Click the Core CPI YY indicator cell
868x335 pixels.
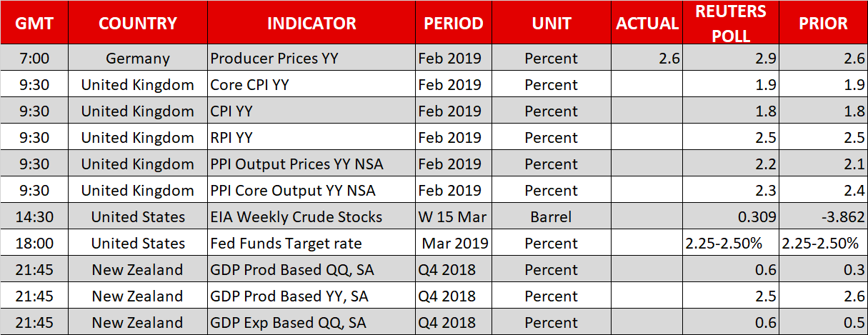(x=249, y=85)
